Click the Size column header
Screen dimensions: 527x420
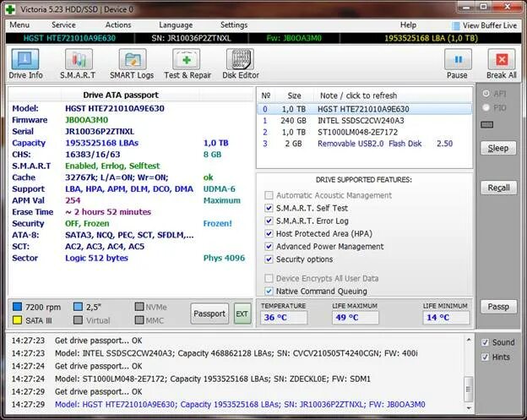click(x=294, y=95)
